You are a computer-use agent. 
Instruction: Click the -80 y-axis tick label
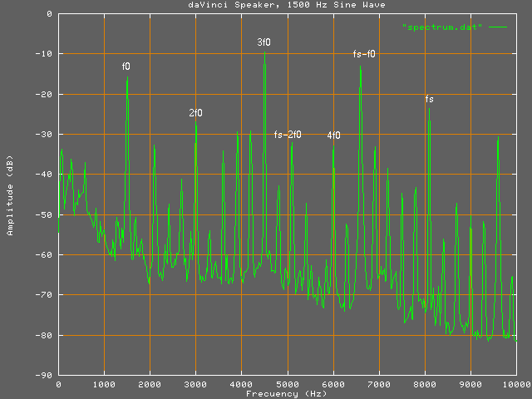[x=44, y=335]
